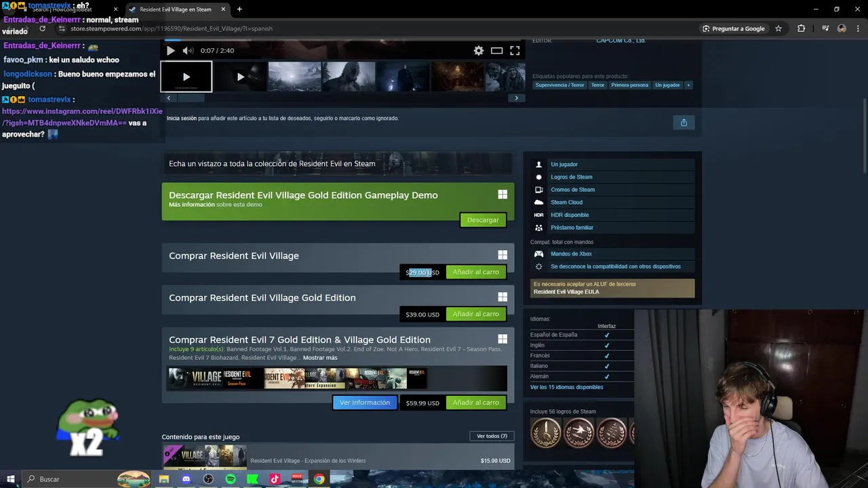The image size is (868, 488).
Task: Enter fullscreen on trailer player
Action: 515,51
